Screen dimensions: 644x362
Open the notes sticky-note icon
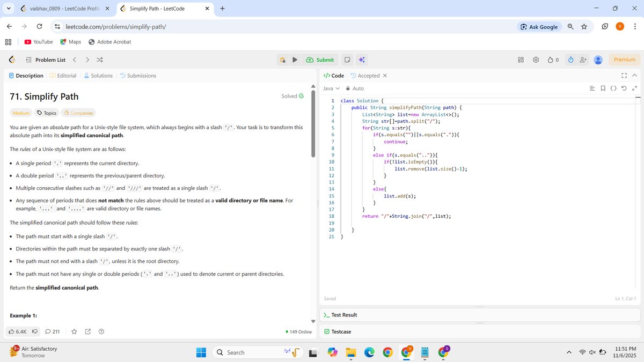click(x=347, y=60)
